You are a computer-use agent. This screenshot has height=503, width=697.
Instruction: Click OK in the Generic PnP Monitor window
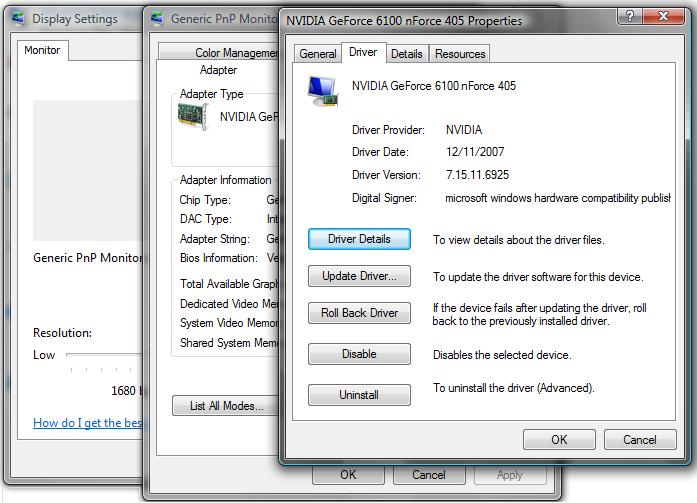(348, 475)
